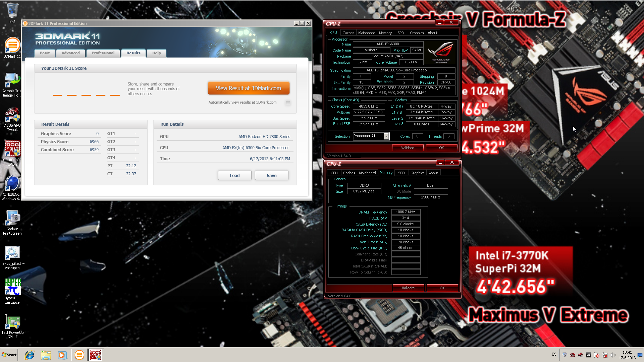Open Caches tab in lower CPU-Z window
Viewport: 644px width, 362px height.
(349, 173)
